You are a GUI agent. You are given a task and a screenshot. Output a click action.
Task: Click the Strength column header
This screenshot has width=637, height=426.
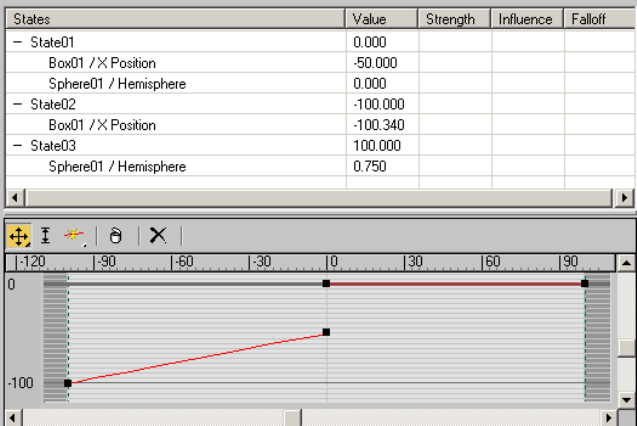(x=455, y=19)
